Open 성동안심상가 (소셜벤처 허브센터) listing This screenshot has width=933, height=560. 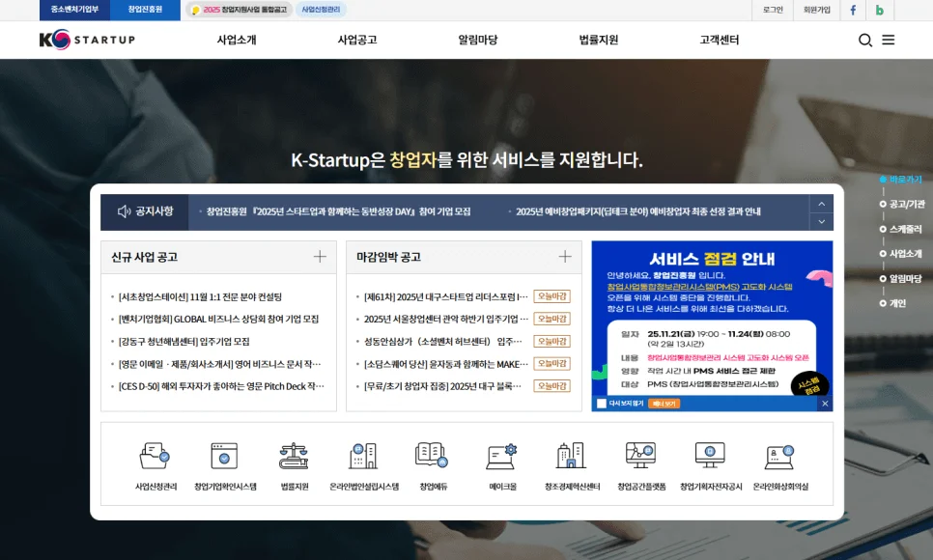point(442,342)
